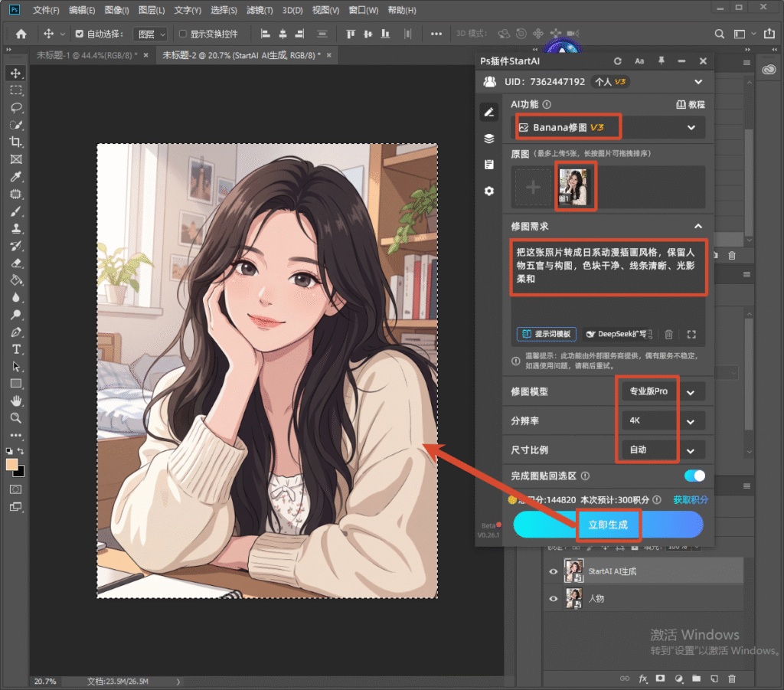Toggle Quick Mask mode

pos(16,489)
